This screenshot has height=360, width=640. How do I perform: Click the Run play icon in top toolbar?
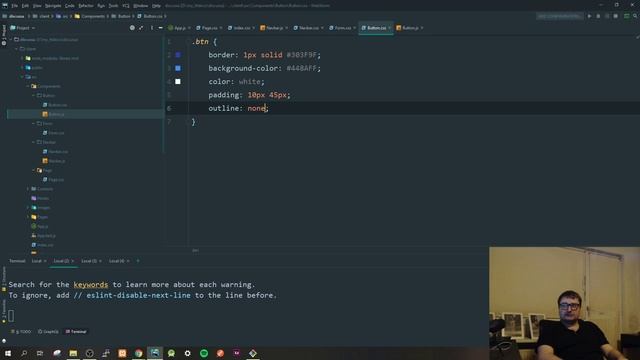pyautogui.click(x=589, y=16)
